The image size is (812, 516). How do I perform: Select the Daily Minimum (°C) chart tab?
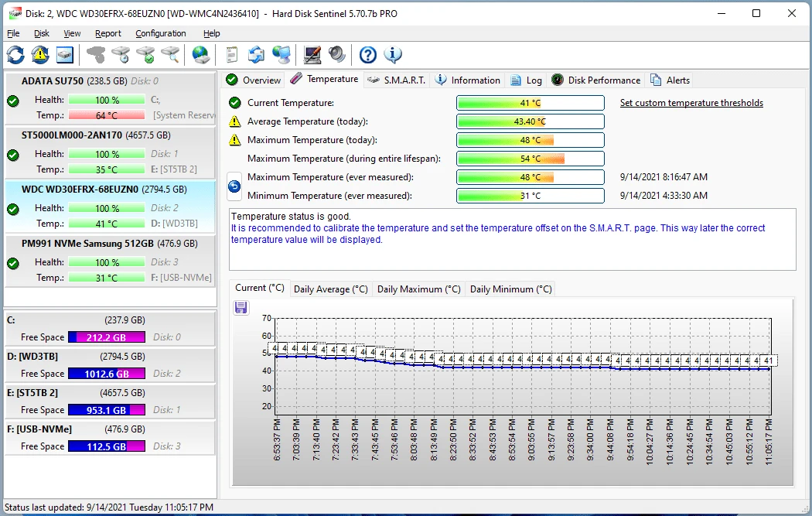(x=510, y=289)
